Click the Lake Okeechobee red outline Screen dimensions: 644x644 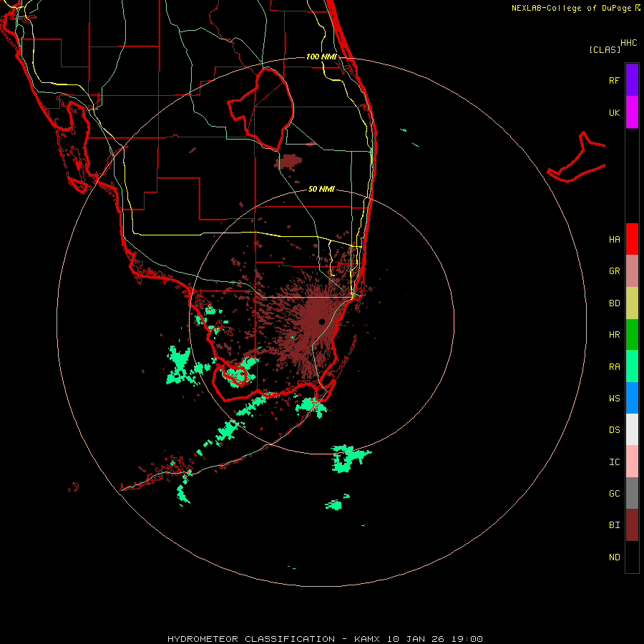(260, 109)
